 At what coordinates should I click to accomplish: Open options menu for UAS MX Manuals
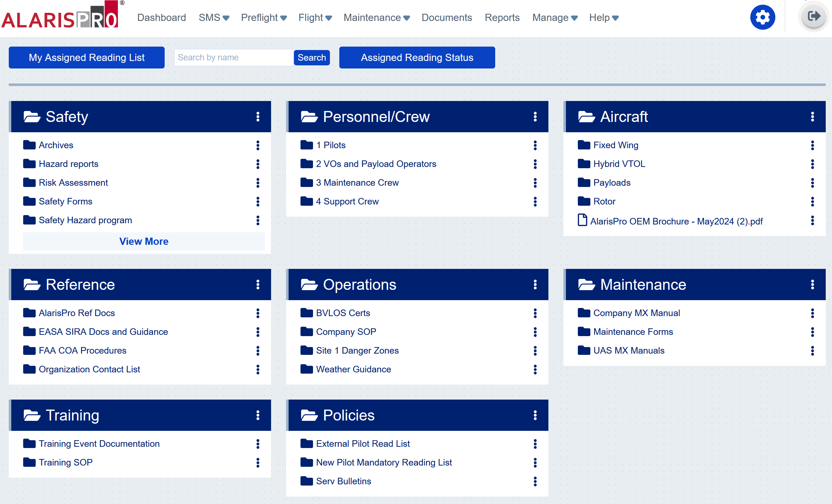coord(812,351)
